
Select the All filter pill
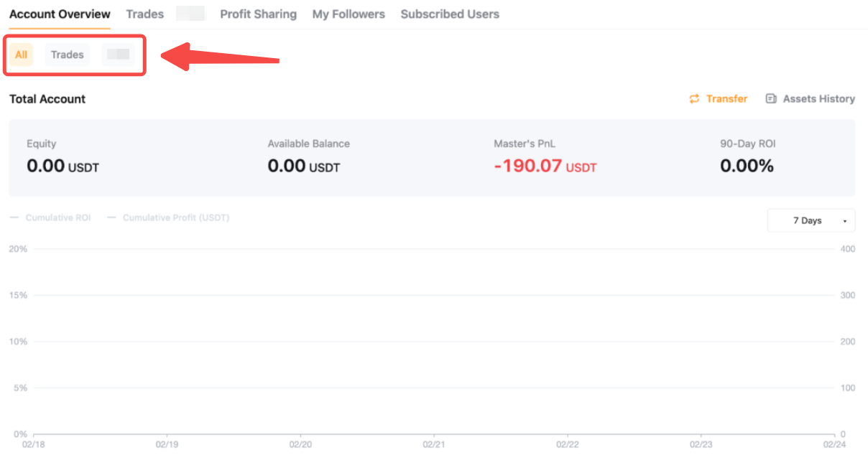tap(21, 55)
